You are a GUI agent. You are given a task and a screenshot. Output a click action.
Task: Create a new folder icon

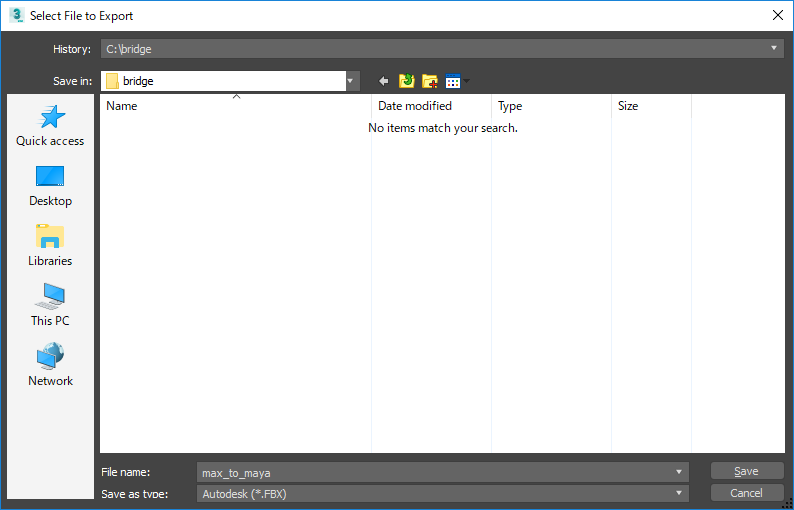point(430,81)
